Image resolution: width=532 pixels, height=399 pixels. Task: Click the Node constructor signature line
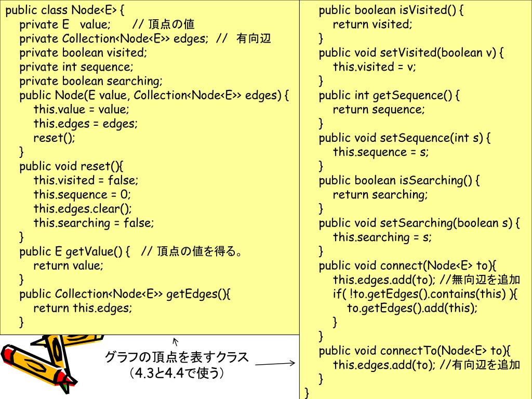tap(154, 96)
